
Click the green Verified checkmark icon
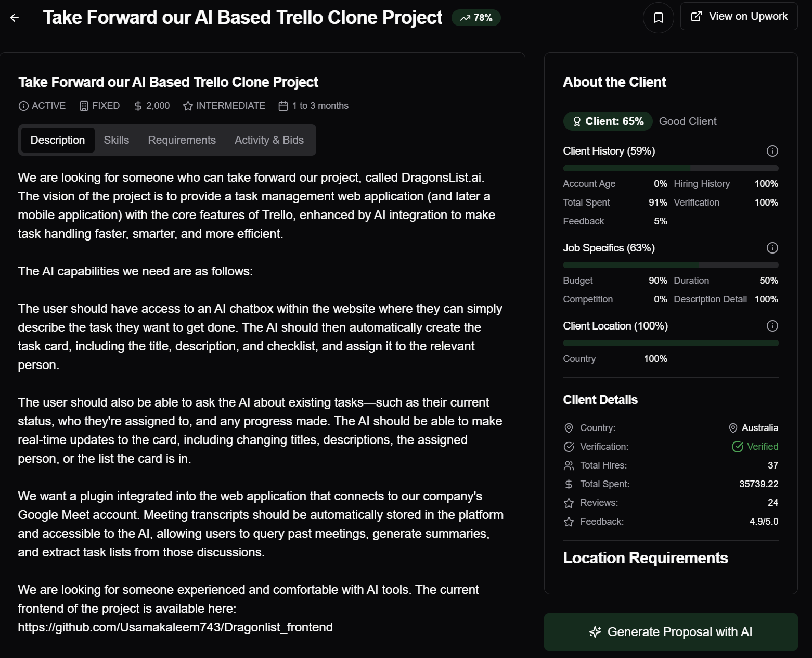coord(737,447)
